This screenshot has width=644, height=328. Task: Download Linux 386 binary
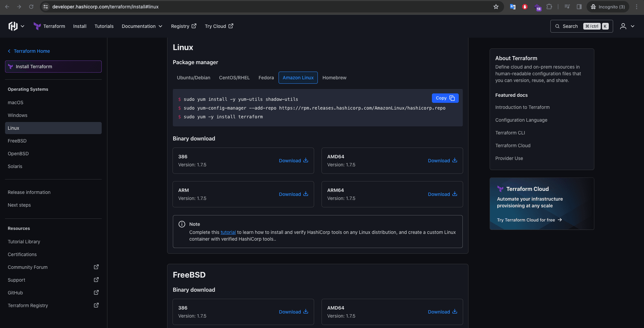click(x=293, y=161)
